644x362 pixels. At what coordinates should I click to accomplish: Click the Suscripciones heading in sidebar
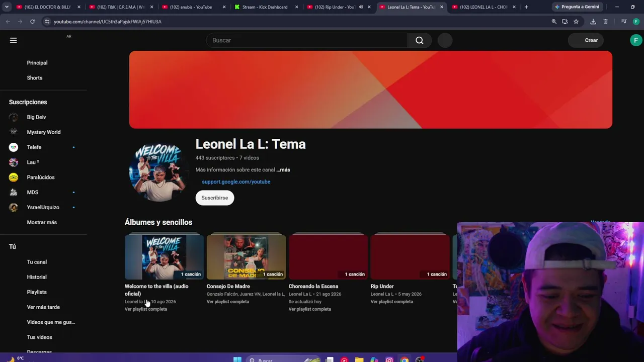(28, 102)
